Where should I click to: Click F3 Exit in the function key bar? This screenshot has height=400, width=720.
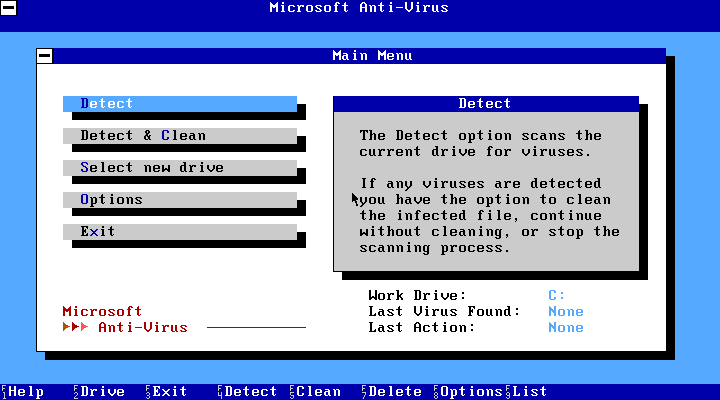tap(167, 392)
